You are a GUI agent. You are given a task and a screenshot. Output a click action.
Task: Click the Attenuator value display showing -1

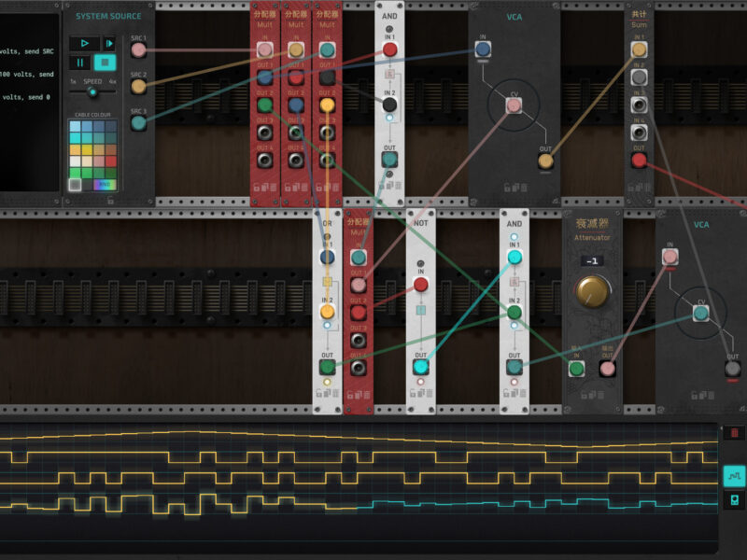(591, 260)
